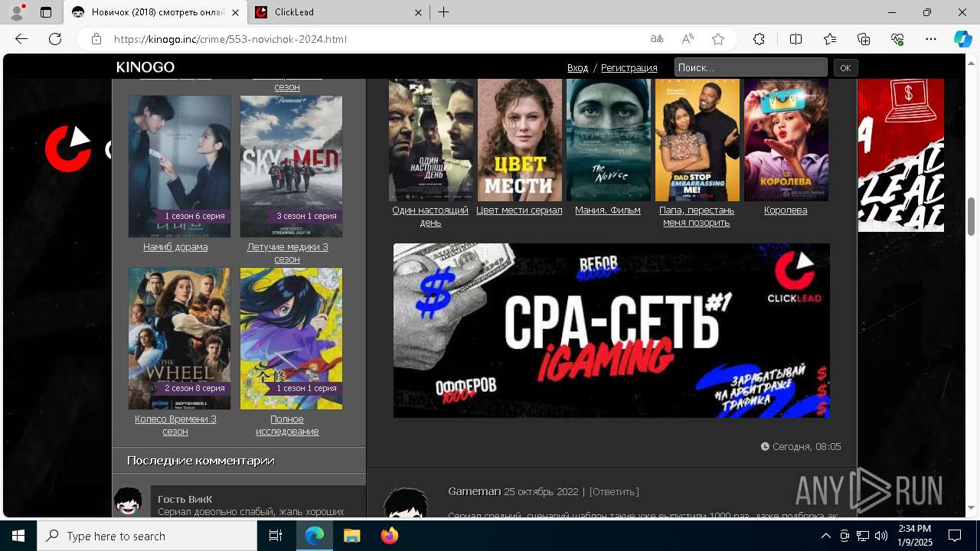Refresh the current page
Image resolution: width=980 pixels, height=551 pixels.
(55, 39)
